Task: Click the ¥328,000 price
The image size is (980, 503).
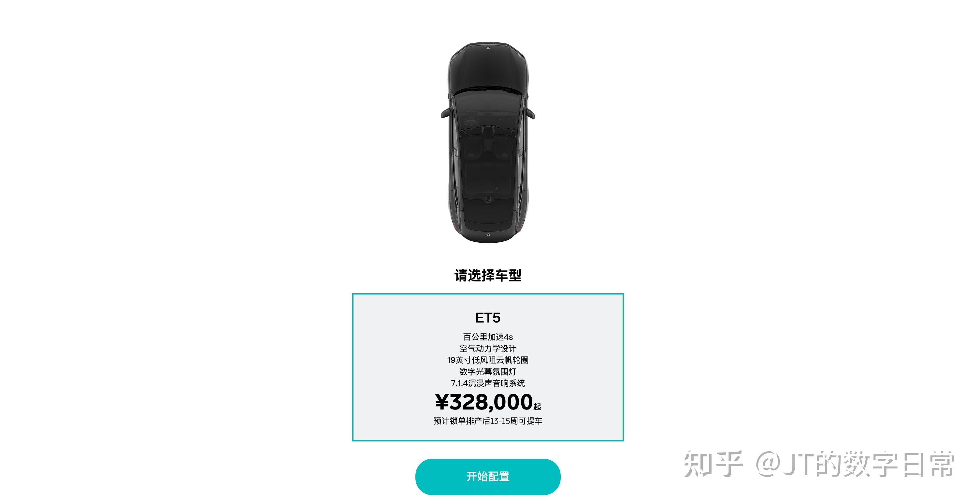Action: [x=484, y=402]
